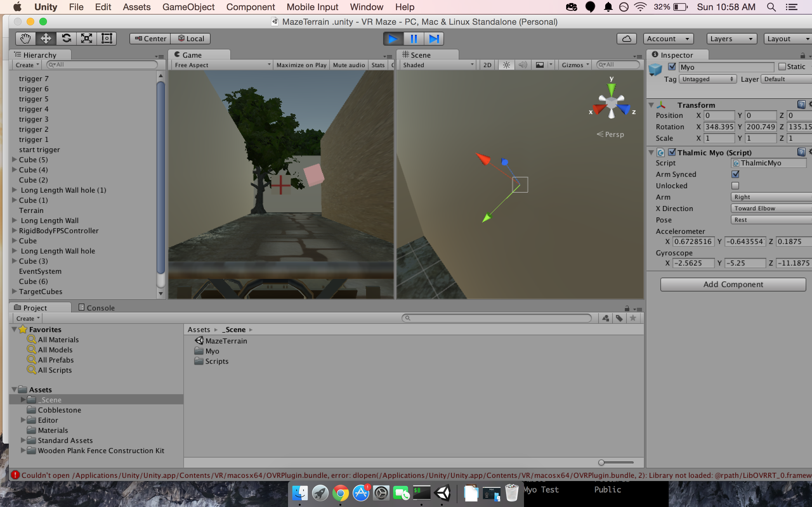Screen dimensions: 812x507
Task: Enable the Unlocked checkbox
Action: click(x=735, y=186)
